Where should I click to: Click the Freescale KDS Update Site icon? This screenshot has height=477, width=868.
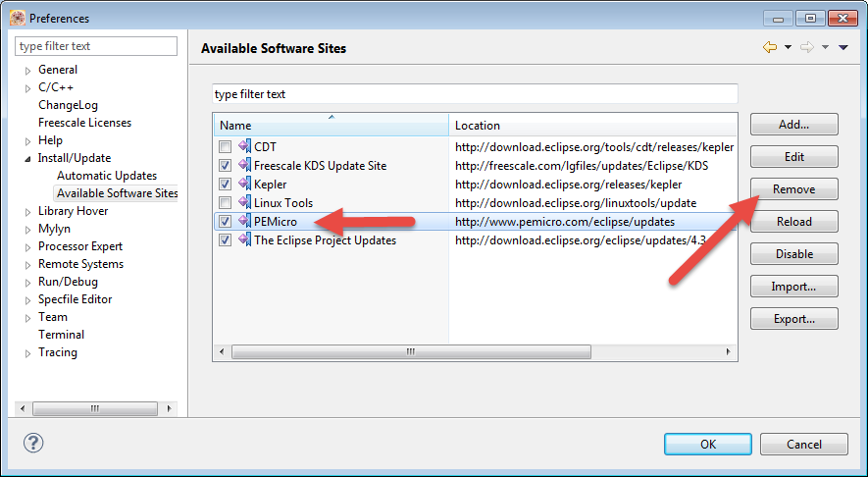pos(244,166)
